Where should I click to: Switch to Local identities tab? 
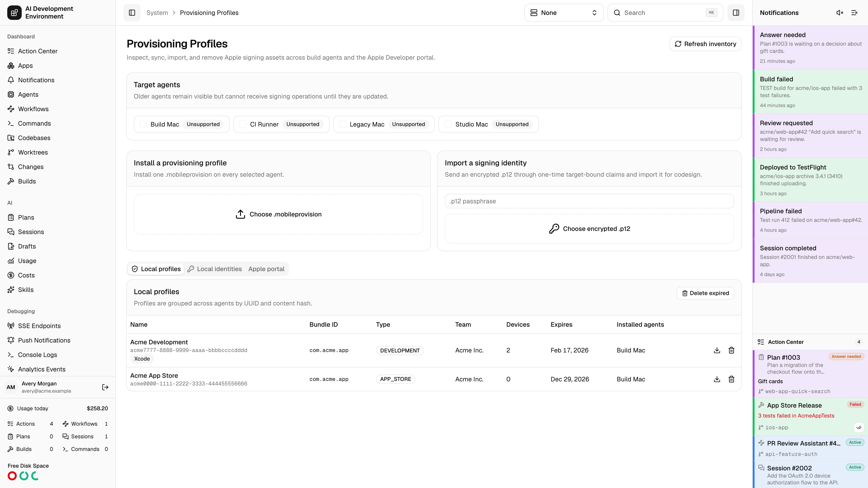coord(215,269)
